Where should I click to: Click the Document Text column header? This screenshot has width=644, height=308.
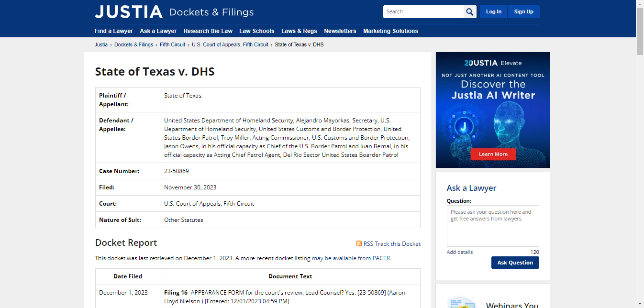(x=290, y=276)
